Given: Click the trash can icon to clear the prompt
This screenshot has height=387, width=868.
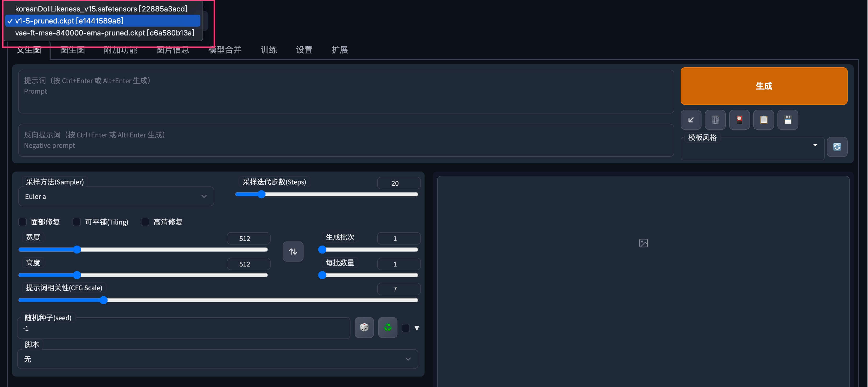Looking at the screenshot, I should pos(715,120).
